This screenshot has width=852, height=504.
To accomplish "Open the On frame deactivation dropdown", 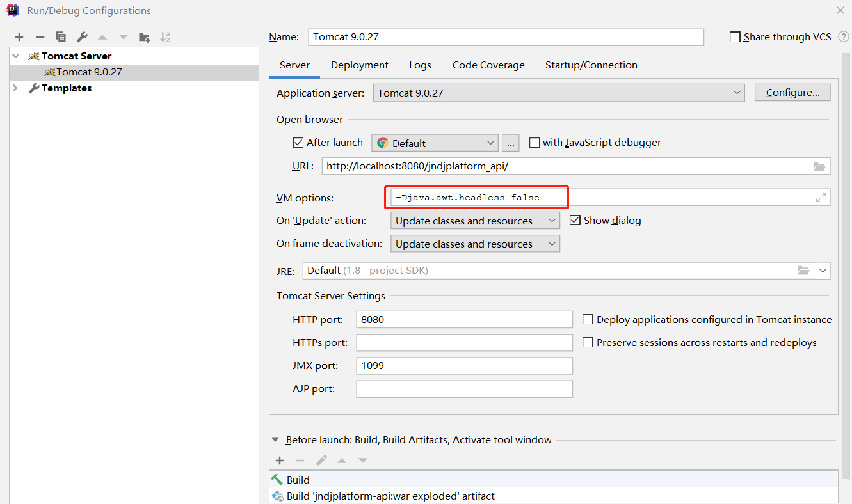I will tap(475, 244).
